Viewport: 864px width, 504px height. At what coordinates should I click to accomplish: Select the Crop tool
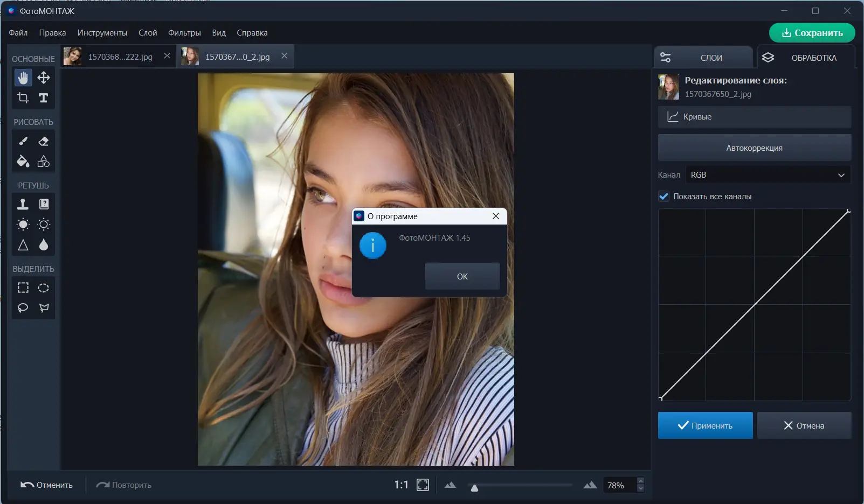coord(23,98)
